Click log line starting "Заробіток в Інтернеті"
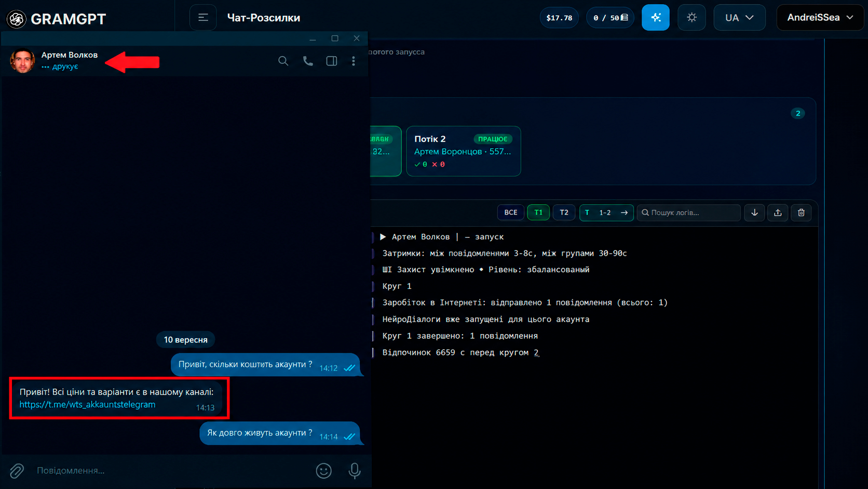868x489 pixels. point(525,303)
